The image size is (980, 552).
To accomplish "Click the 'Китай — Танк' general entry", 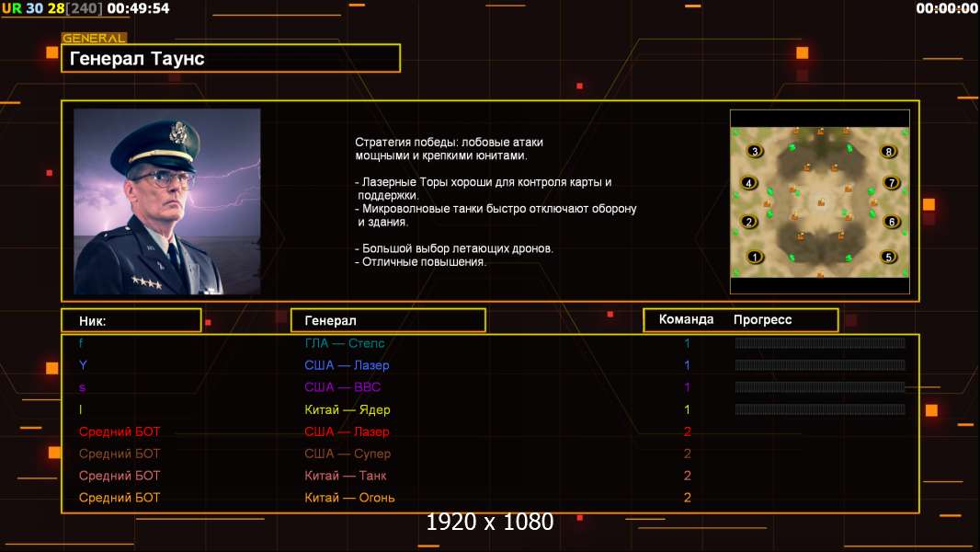I will click(x=346, y=476).
